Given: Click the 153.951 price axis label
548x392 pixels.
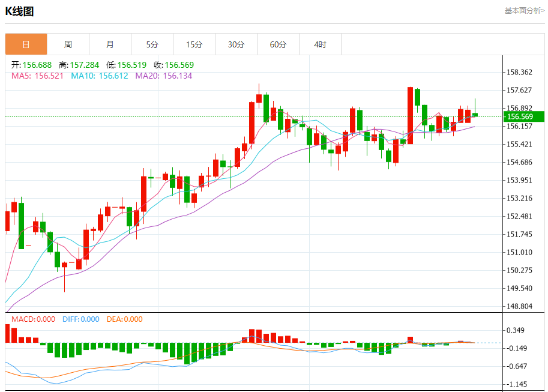Looking at the screenshot, I should coord(519,180).
